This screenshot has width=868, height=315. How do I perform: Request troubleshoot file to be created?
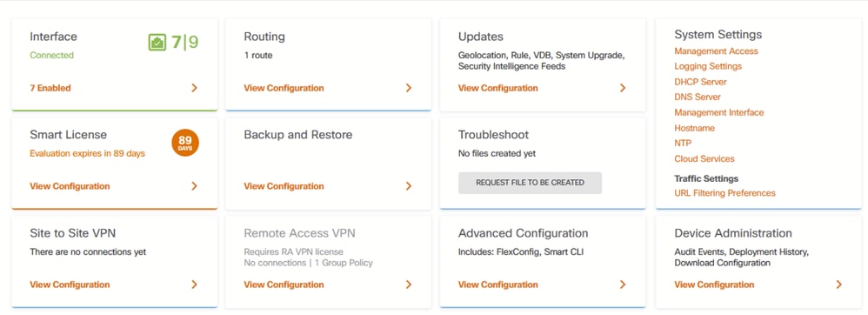coord(530,183)
